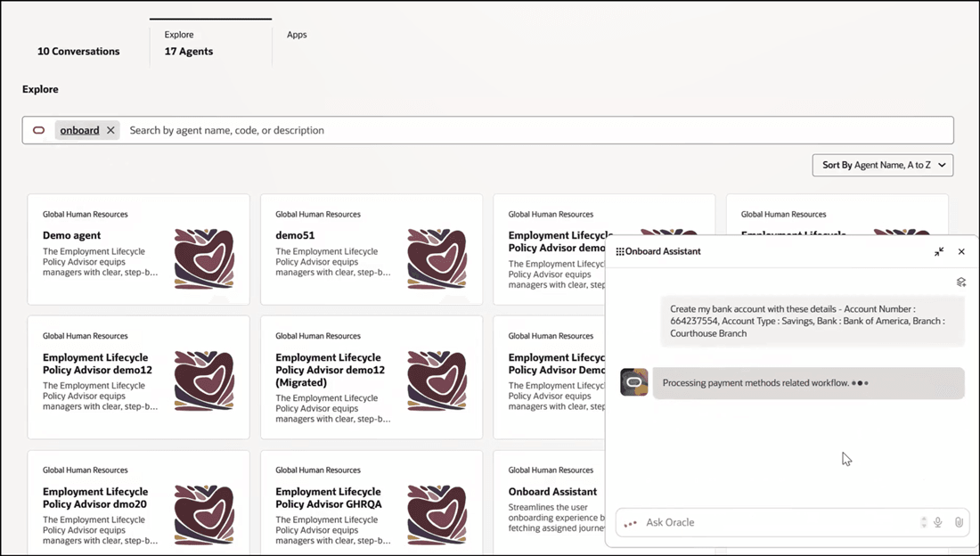Click the Demo agent card description
The image size is (980, 556).
[x=100, y=262]
